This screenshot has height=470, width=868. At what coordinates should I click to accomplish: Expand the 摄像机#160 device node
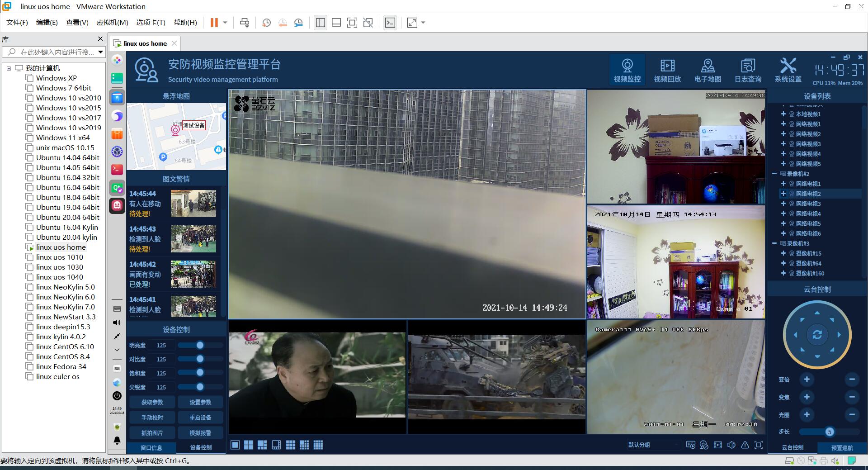coord(783,273)
